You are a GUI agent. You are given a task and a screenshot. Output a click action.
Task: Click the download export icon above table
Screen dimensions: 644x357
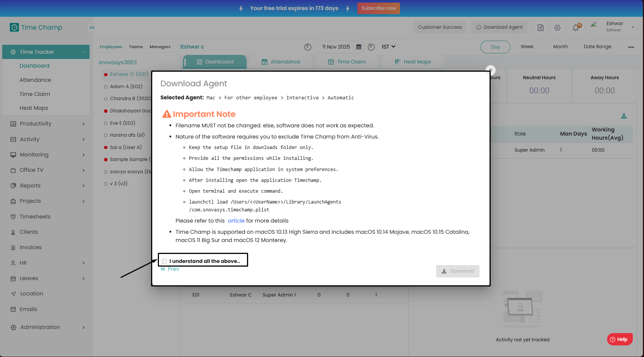[x=623, y=116]
